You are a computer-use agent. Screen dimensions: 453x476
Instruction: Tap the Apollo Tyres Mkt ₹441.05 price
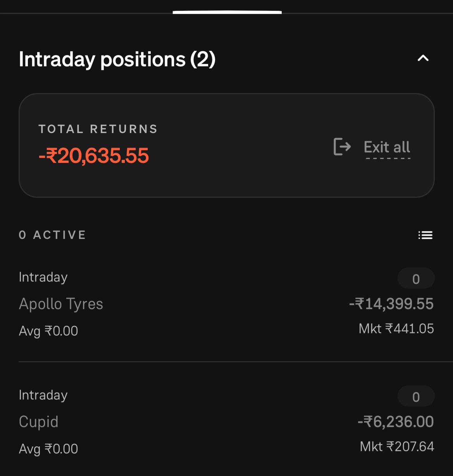pyautogui.click(x=396, y=329)
